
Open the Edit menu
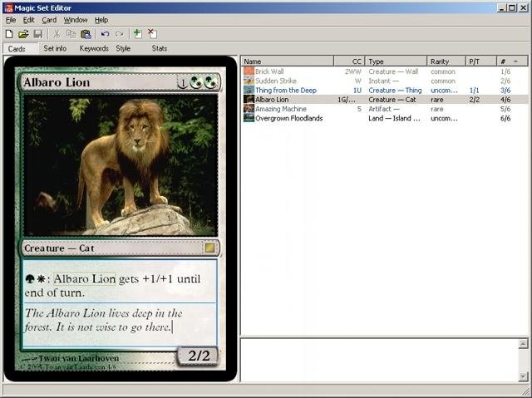click(28, 20)
